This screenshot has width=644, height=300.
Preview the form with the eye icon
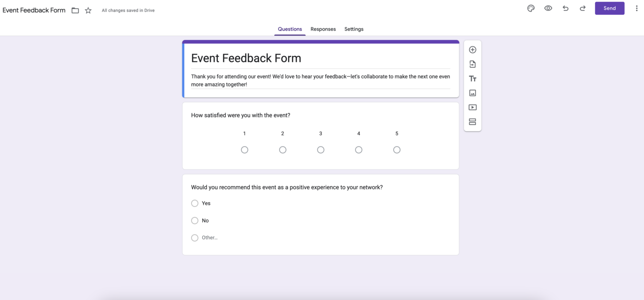[x=548, y=8]
